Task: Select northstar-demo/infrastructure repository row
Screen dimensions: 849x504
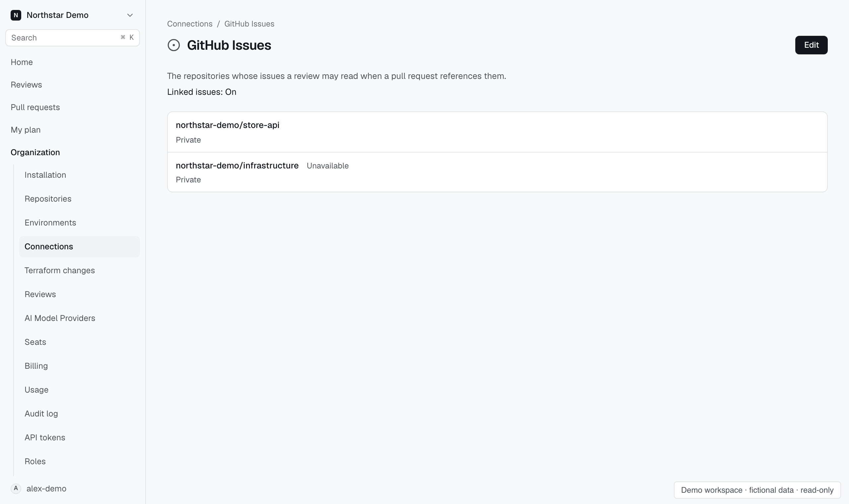Action: pyautogui.click(x=497, y=172)
